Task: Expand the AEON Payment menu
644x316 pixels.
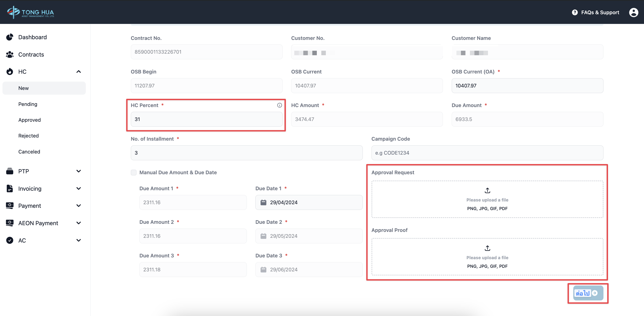Action: coord(79,223)
